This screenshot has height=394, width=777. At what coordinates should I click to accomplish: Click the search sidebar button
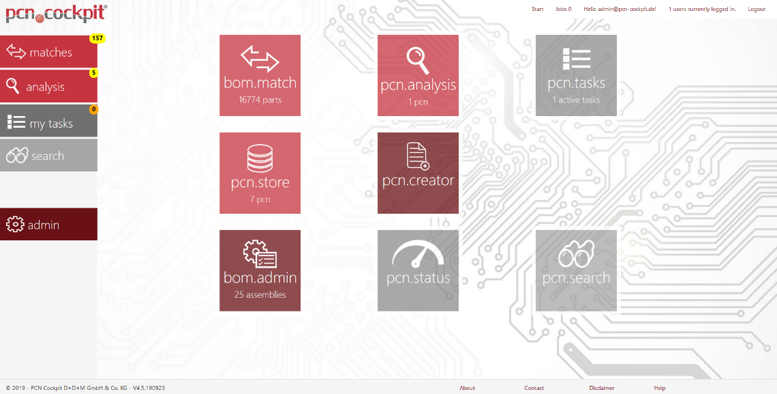coord(49,155)
